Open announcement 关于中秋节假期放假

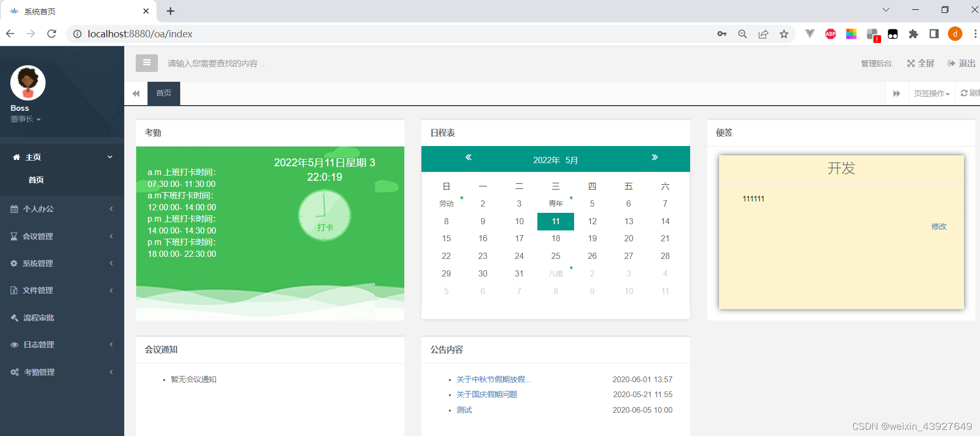(x=493, y=380)
